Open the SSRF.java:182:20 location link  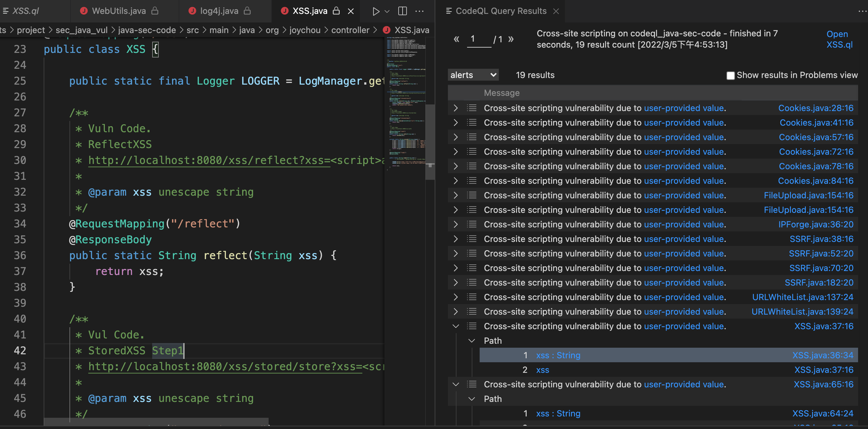click(x=819, y=282)
